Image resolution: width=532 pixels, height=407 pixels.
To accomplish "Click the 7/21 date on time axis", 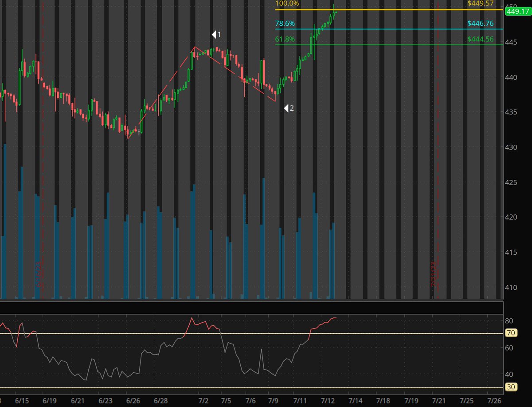I will 438,401.
